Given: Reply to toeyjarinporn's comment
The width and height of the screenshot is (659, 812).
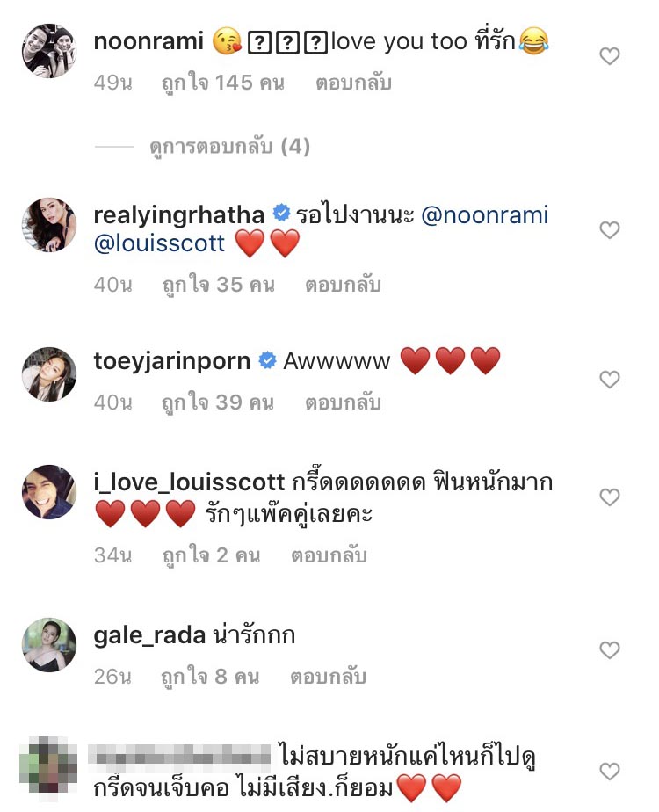Looking at the screenshot, I should [343, 403].
